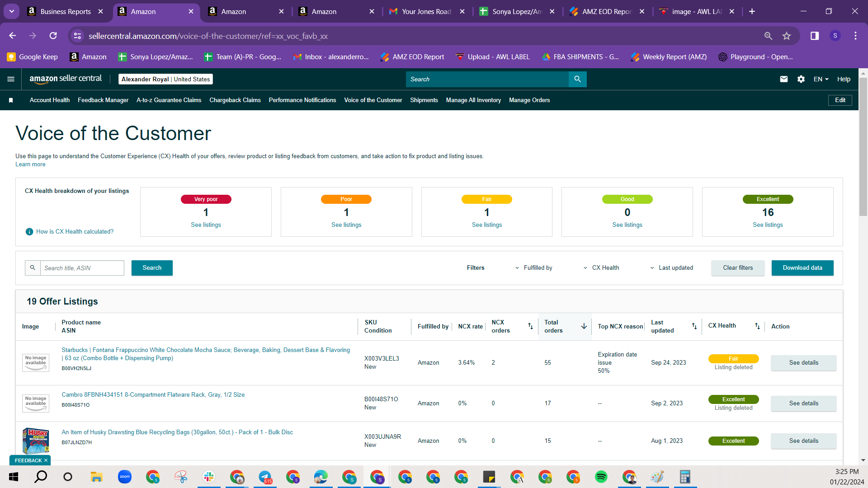
Task: Open the tab search dropdown arrow
Action: coord(12,11)
